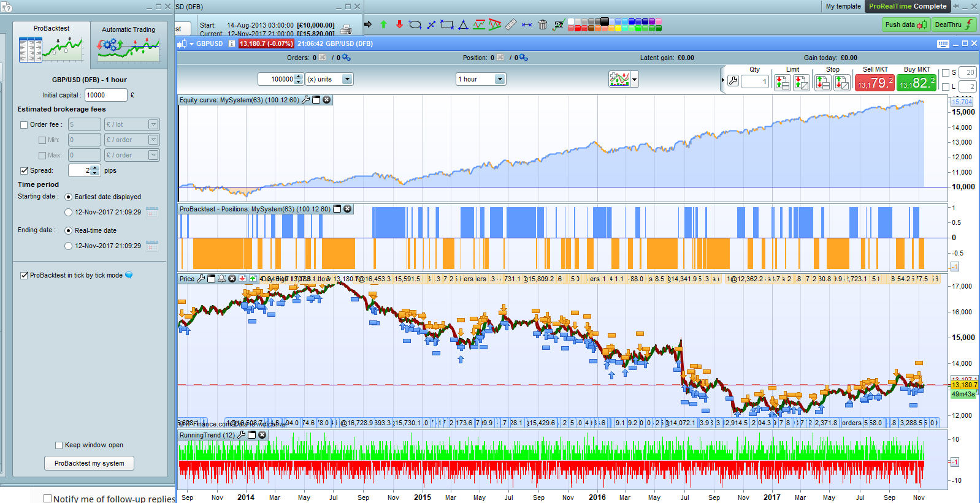The width and height of the screenshot is (980, 503).
Task: Open order panel wrench settings
Action: click(733, 81)
